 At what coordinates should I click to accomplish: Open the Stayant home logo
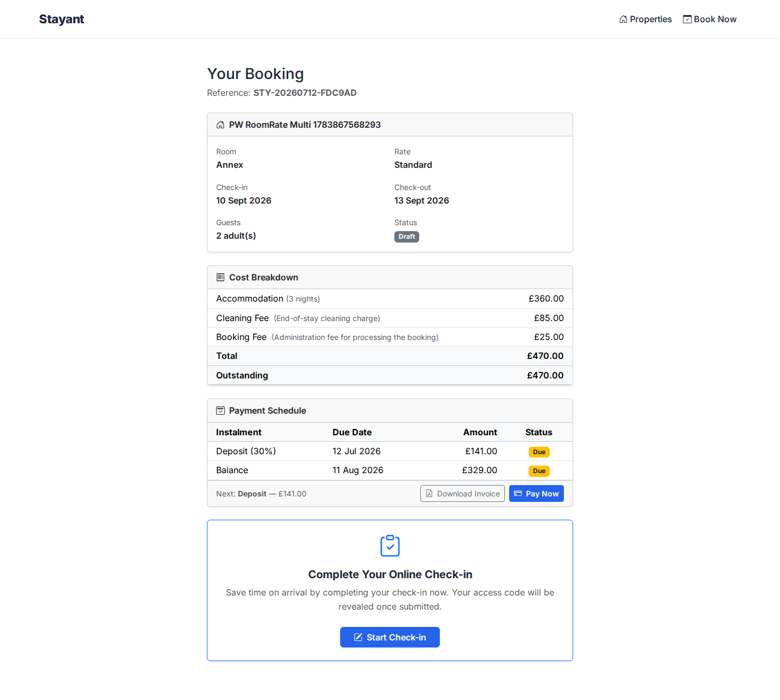point(61,19)
